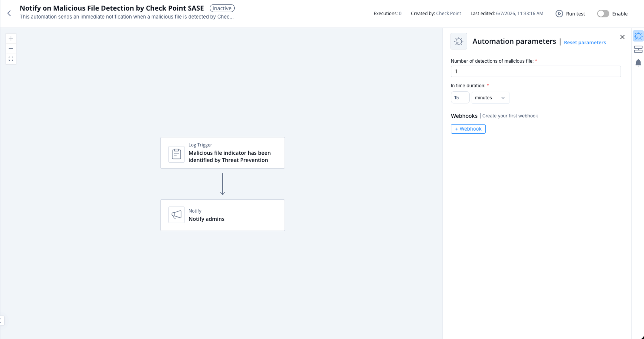644x339 pixels.
Task: Click the 'In time duration:' label
Action: 468,86
